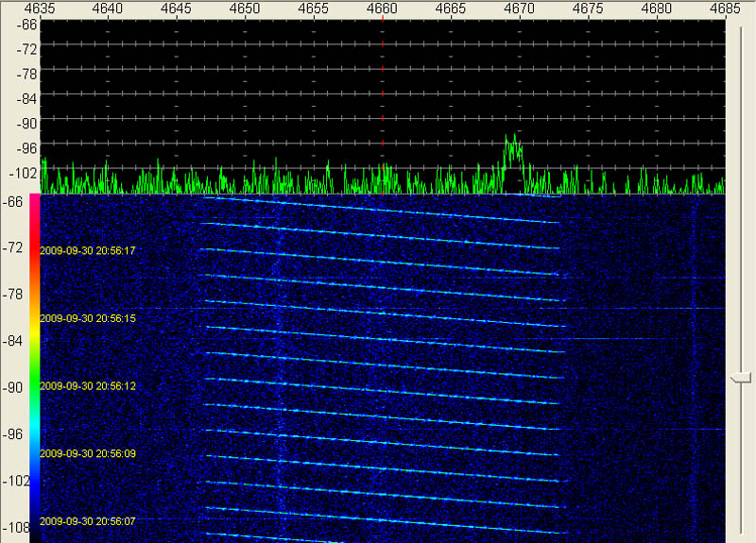The width and height of the screenshot is (756, 543).
Task: Click timestamp 2009-09-30 20:56:07
Action: pyautogui.click(x=88, y=521)
